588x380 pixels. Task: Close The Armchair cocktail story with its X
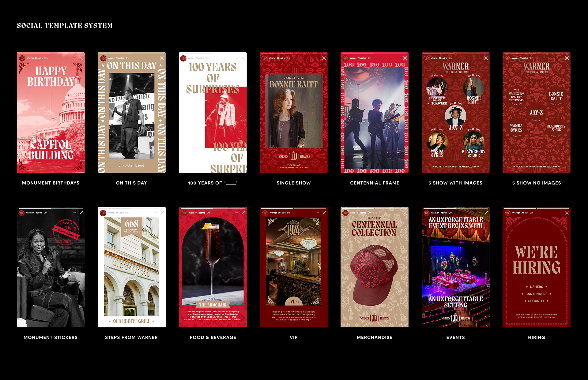click(243, 213)
